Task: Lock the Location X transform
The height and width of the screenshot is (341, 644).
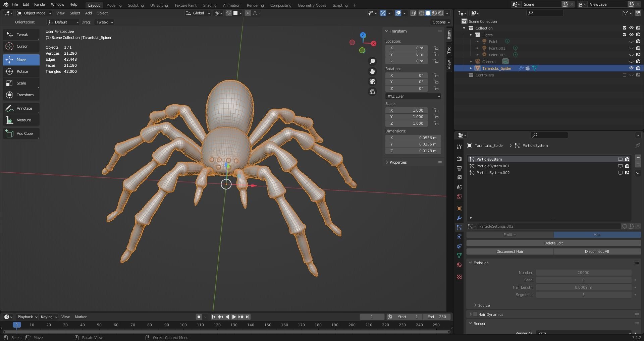Action: point(436,48)
